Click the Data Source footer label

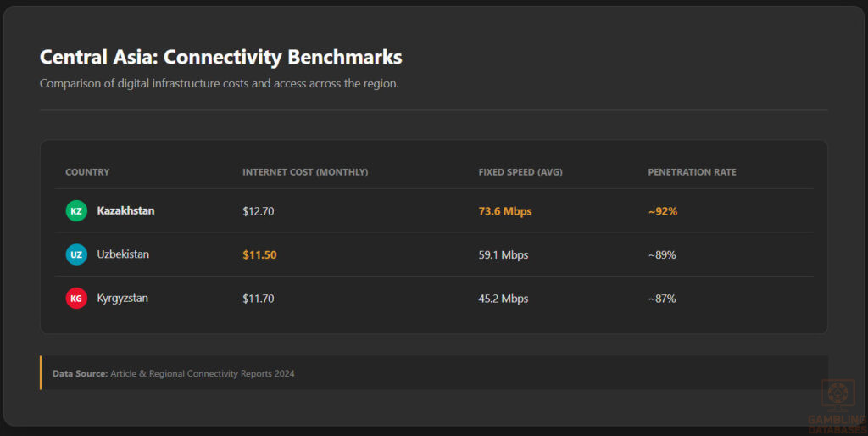[x=80, y=373]
